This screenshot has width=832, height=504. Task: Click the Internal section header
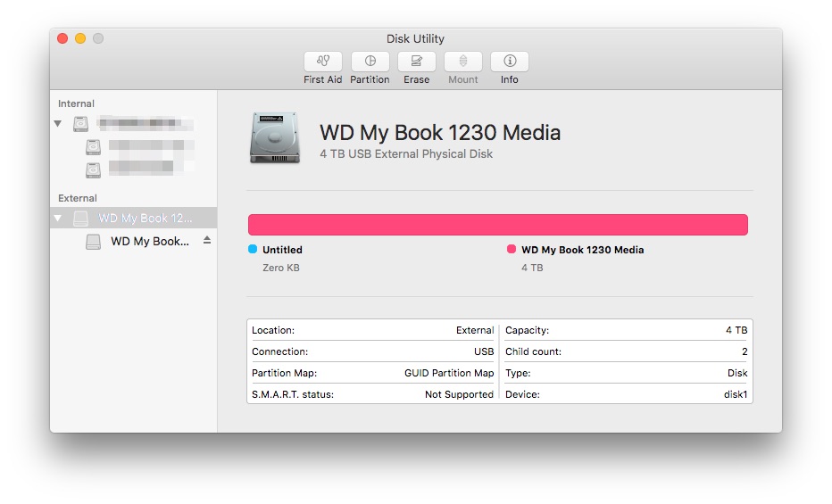click(x=76, y=103)
